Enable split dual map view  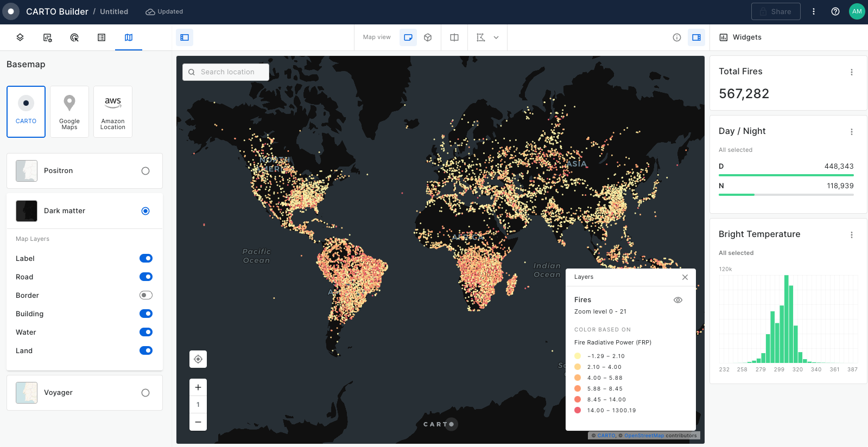[454, 37]
